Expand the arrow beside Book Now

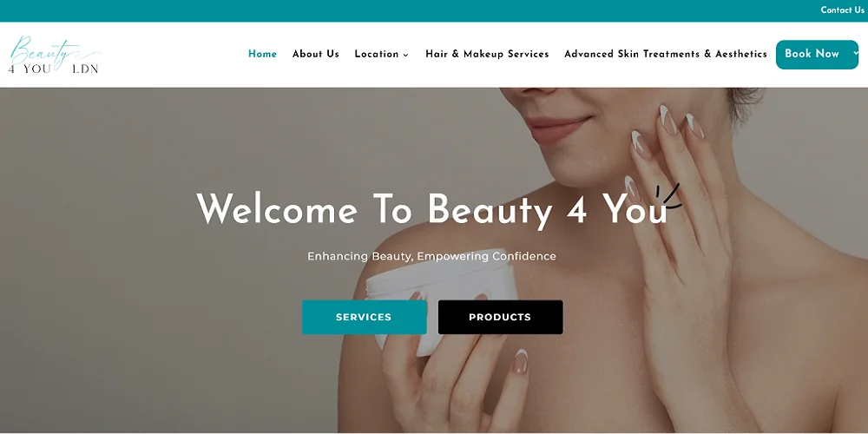click(x=855, y=54)
